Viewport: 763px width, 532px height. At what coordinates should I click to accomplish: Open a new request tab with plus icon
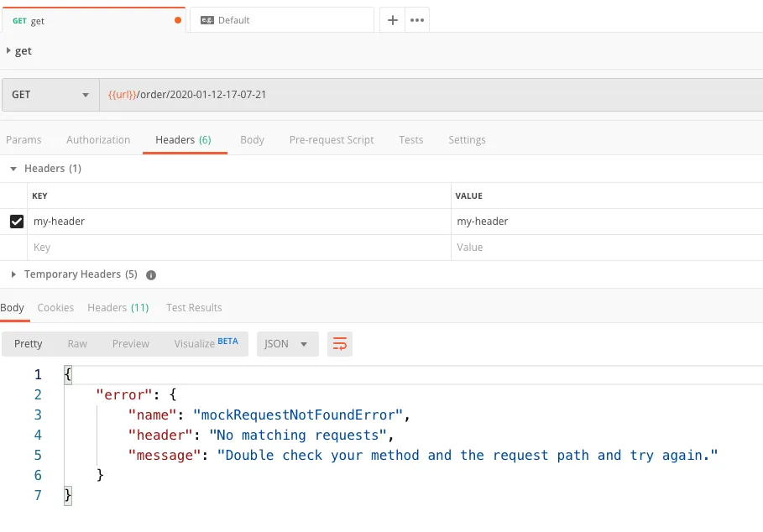pyautogui.click(x=392, y=20)
